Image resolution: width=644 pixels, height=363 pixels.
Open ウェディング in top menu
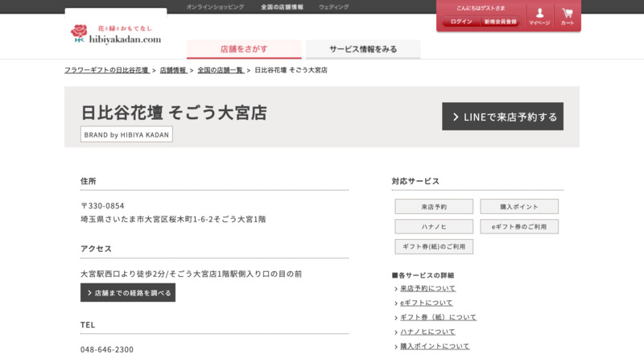coord(333,7)
